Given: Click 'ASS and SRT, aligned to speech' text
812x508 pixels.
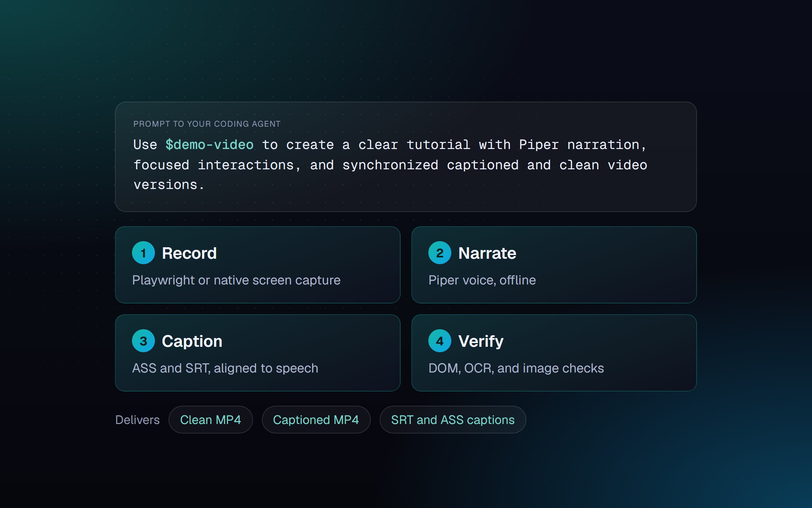Looking at the screenshot, I should point(225,368).
